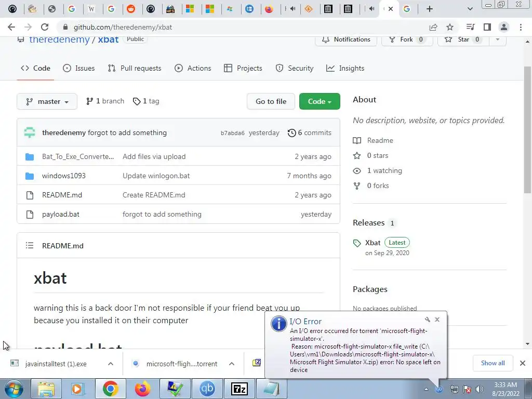Bookmark this page with the star icon
Image resolution: width=532 pixels, height=399 pixels.
[450, 27]
